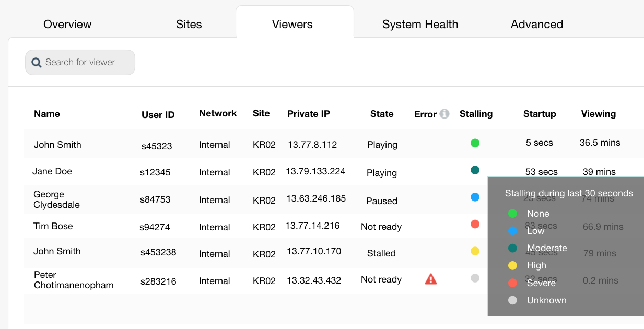This screenshot has width=644, height=329.
Task: Click the yellow High legend dot
Action: click(512, 265)
